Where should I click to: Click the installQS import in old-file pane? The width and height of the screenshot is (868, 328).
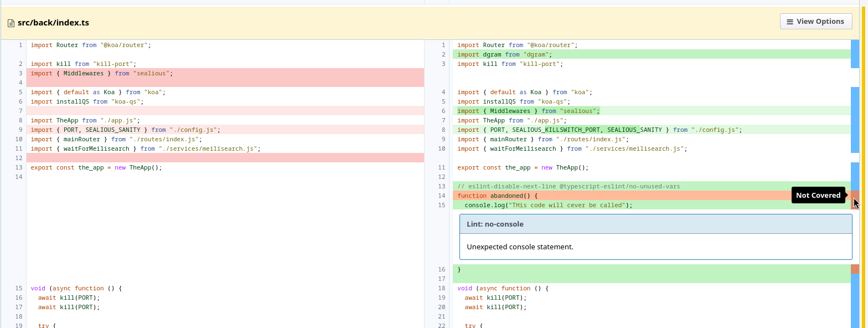[x=225, y=101]
